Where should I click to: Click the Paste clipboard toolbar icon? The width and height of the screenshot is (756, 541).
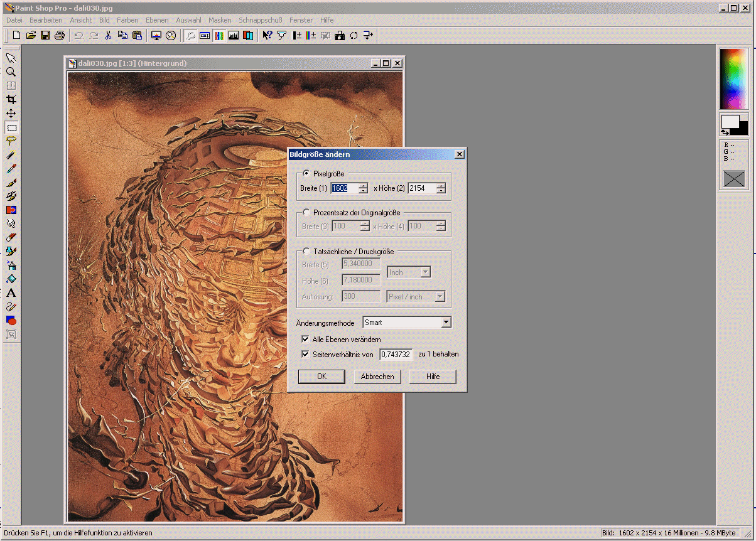[x=137, y=35]
